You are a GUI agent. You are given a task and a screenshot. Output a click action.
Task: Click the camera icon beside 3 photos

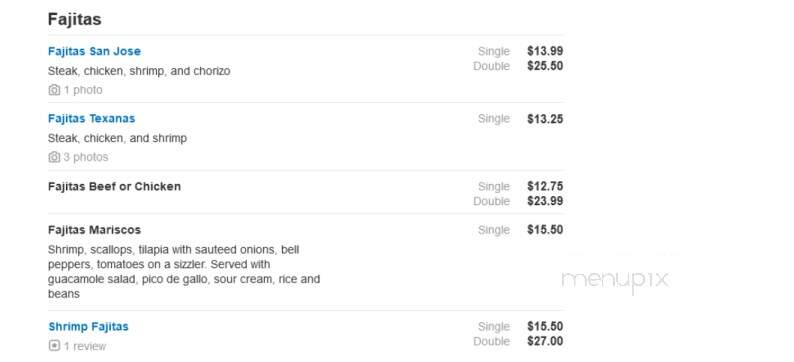point(54,157)
